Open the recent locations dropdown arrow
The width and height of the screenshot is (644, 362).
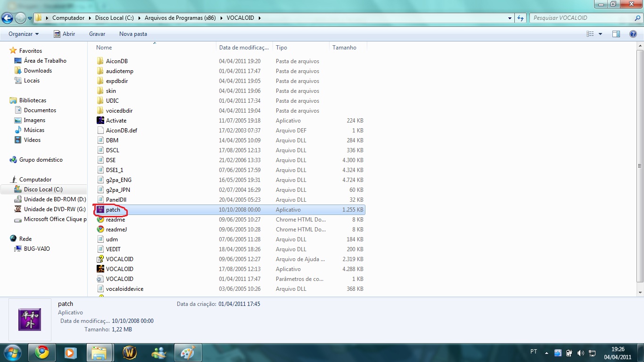pyautogui.click(x=30, y=18)
